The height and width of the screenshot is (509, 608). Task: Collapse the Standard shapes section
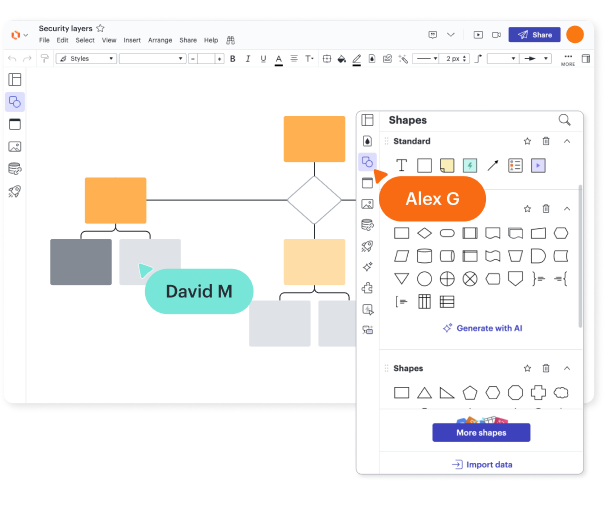[566, 142]
